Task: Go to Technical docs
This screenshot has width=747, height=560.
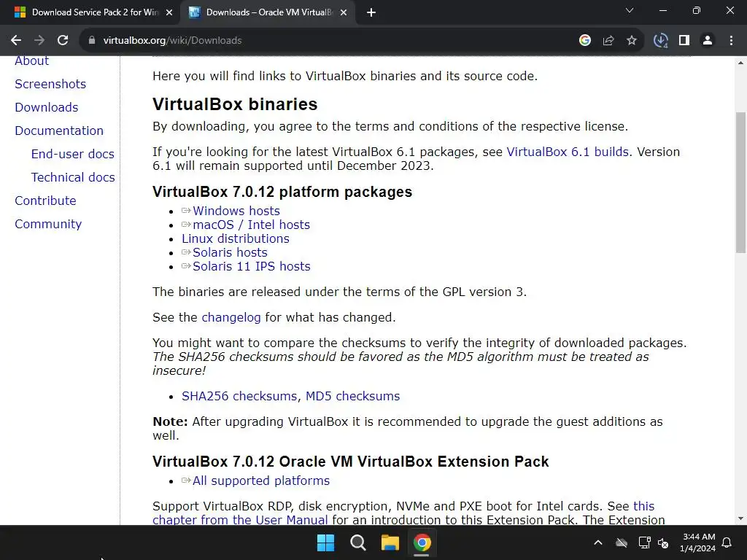Action: pos(73,177)
